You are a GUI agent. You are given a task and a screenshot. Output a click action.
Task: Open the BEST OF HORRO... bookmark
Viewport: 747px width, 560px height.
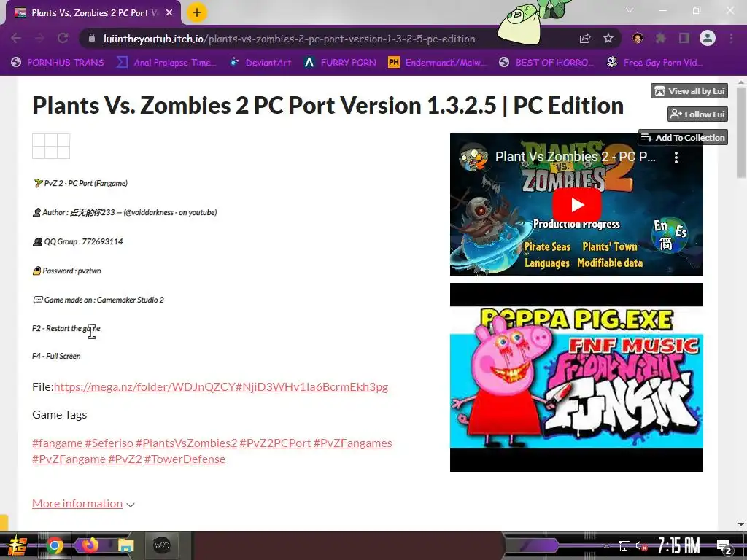pyautogui.click(x=546, y=63)
